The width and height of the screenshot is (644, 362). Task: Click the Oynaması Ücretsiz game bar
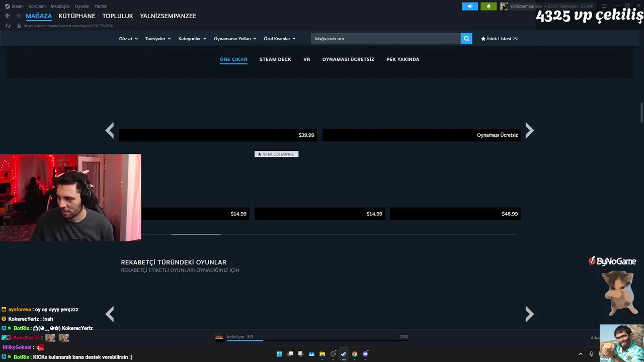[421, 135]
